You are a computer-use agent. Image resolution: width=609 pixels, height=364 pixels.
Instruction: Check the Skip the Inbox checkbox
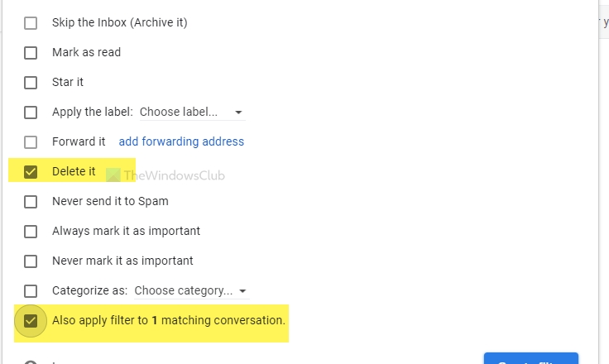click(x=31, y=22)
